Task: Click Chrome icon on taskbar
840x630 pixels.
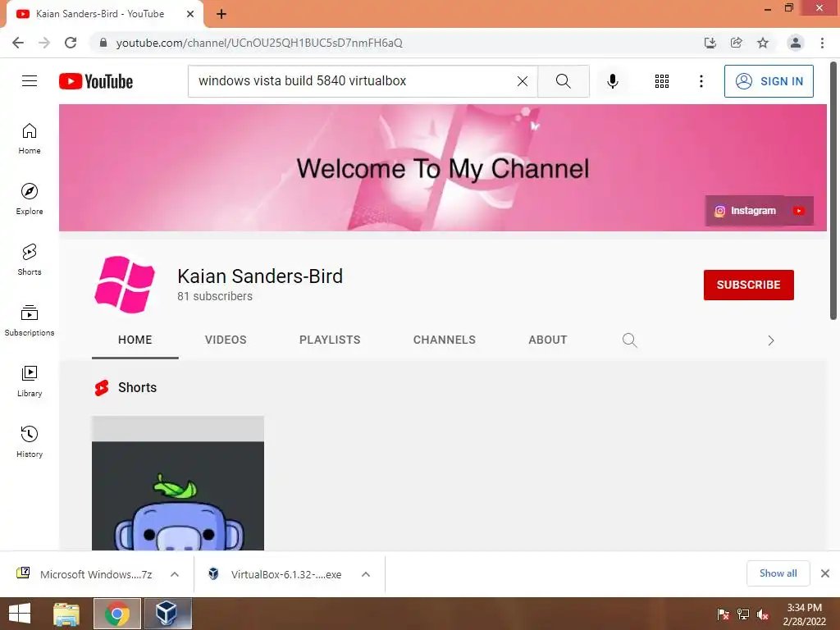Action: pos(117,614)
